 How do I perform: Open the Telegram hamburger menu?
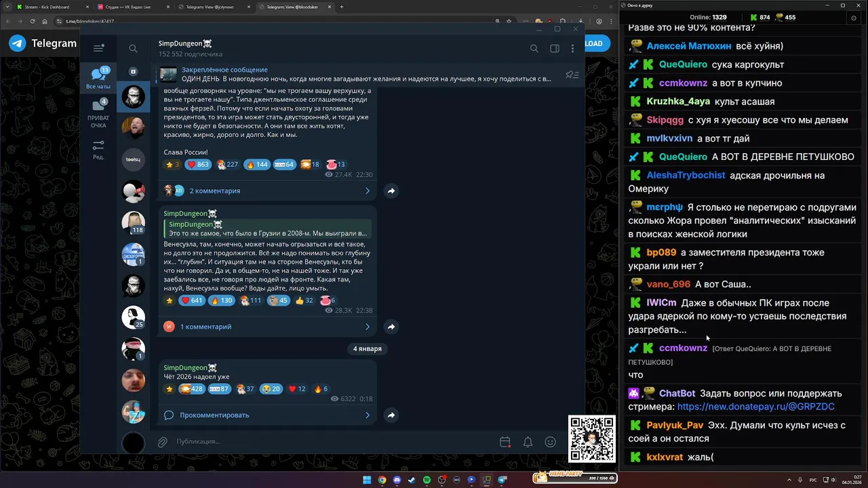point(98,48)
